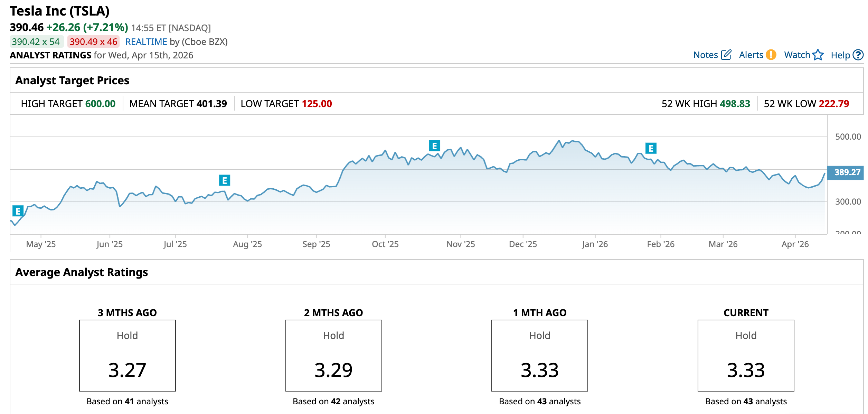Click the Watch star icon
Viewport: 868px width, 414px height.
pyautogui.click(x=818, y=55)
